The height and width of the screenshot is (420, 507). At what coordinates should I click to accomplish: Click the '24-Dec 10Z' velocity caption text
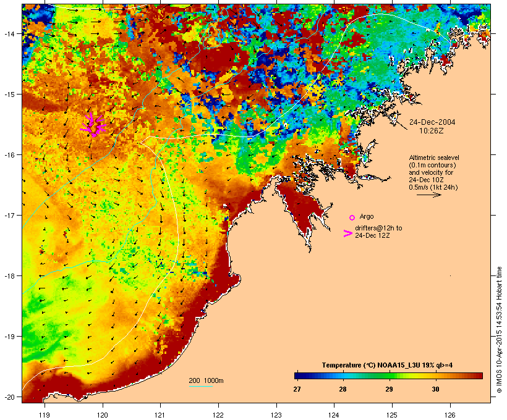coord(426,180)
